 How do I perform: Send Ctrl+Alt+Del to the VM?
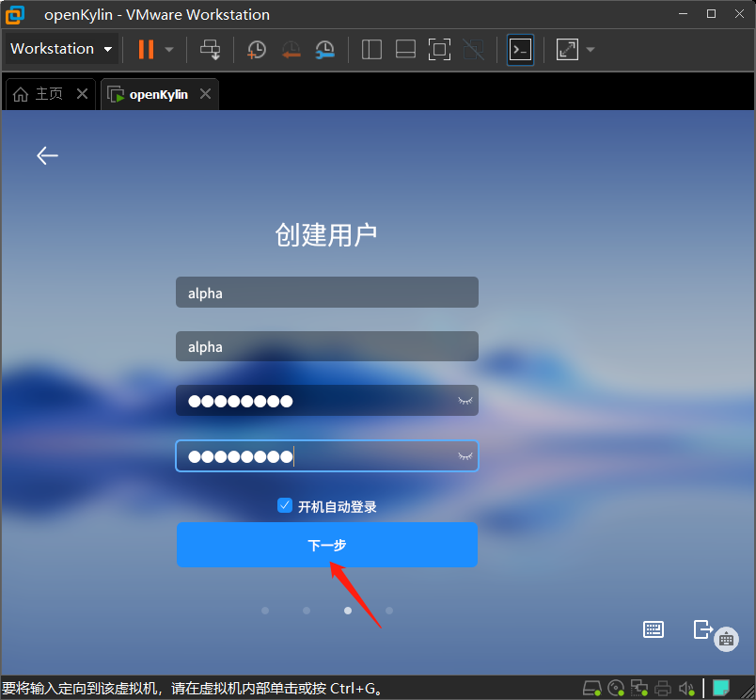click(x=211, y=49)
